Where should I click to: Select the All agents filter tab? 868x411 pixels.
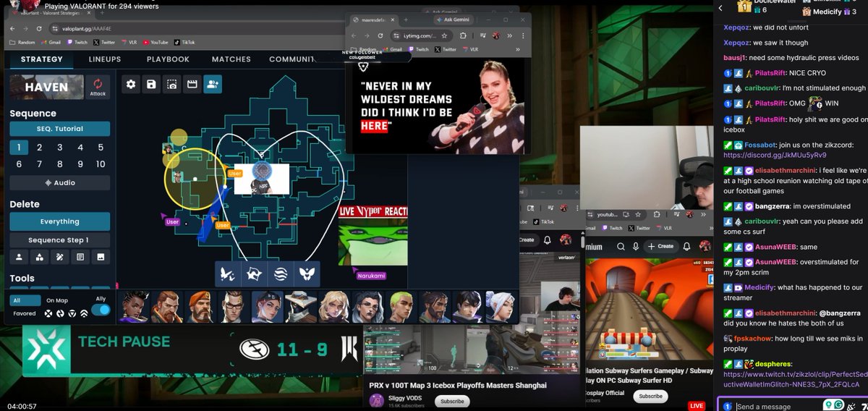coord(26,300)
